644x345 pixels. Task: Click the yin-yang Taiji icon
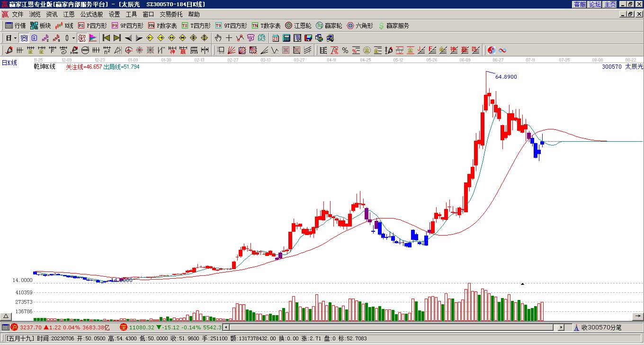(x=492, y=50)
